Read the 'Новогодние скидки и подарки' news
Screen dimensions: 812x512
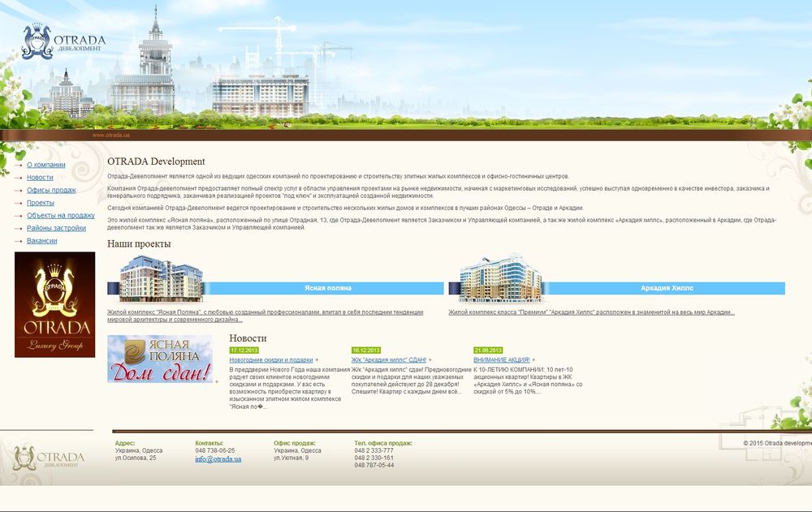tap(271, 359)
